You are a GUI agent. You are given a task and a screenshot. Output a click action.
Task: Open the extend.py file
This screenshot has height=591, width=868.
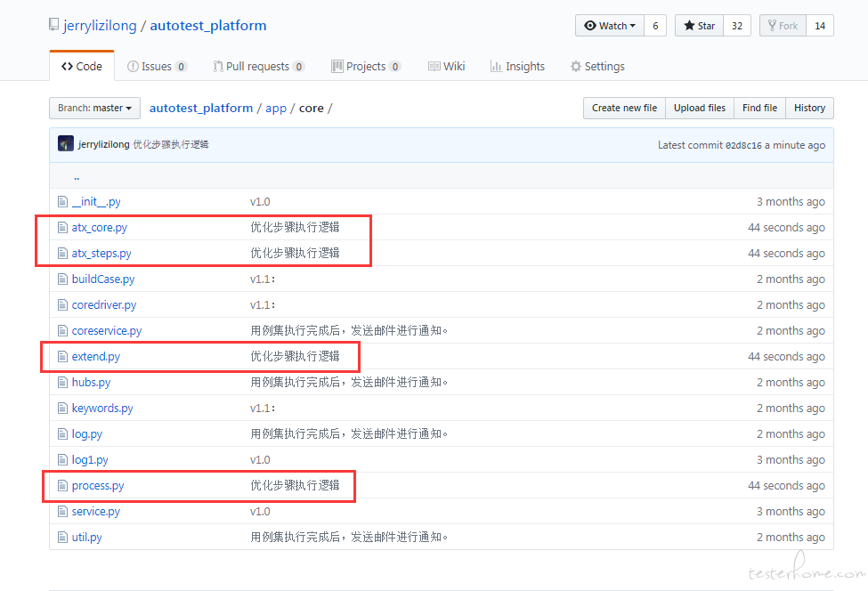(96, 356)
